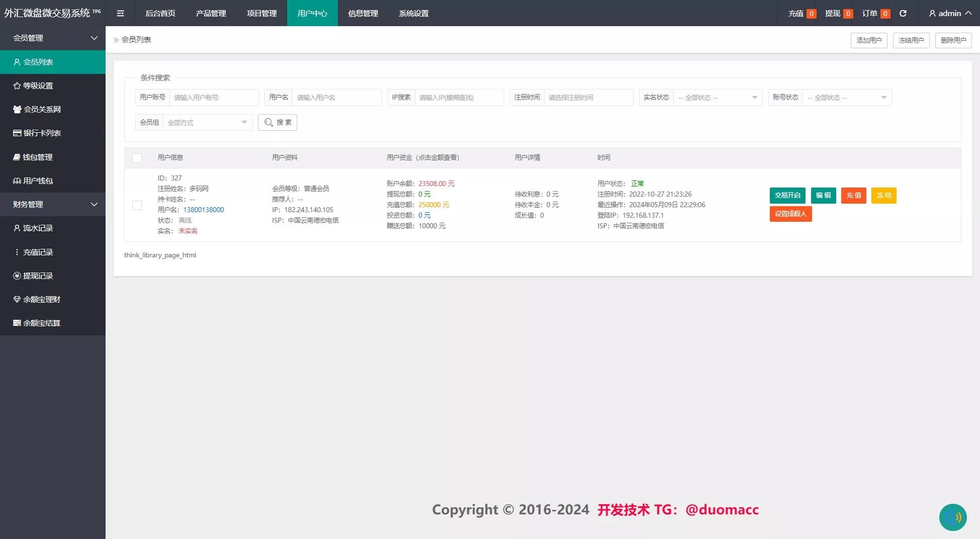Click the refresh icon in top bar

pos(903,14)
